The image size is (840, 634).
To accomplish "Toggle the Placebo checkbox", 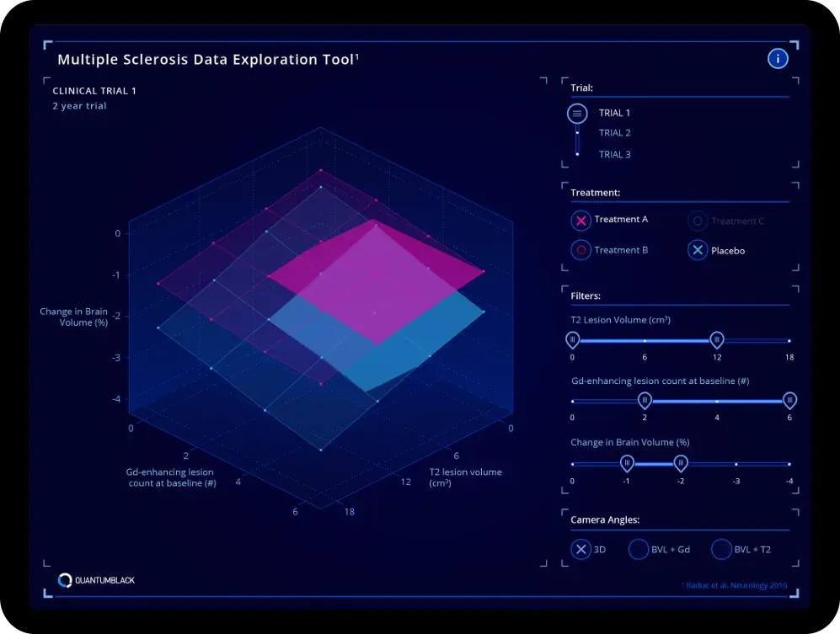I will [697, 250].
